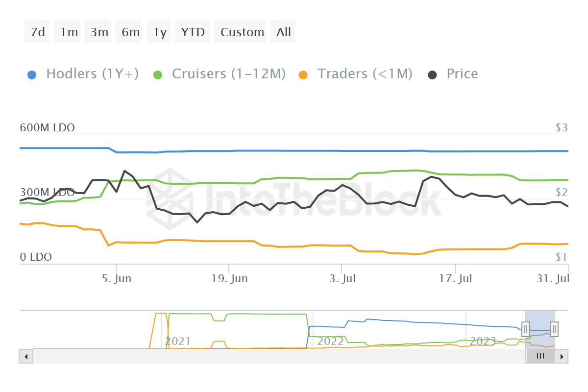Select the 7d time range button

click(x=37, y=32)
